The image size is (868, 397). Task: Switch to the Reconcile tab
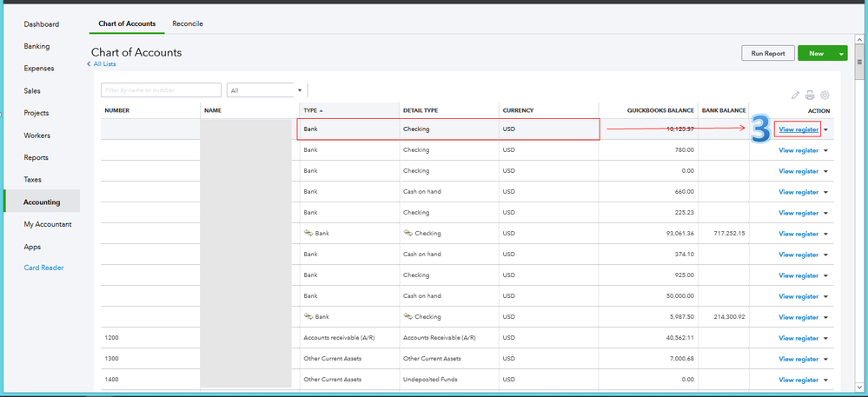(187, 23)
